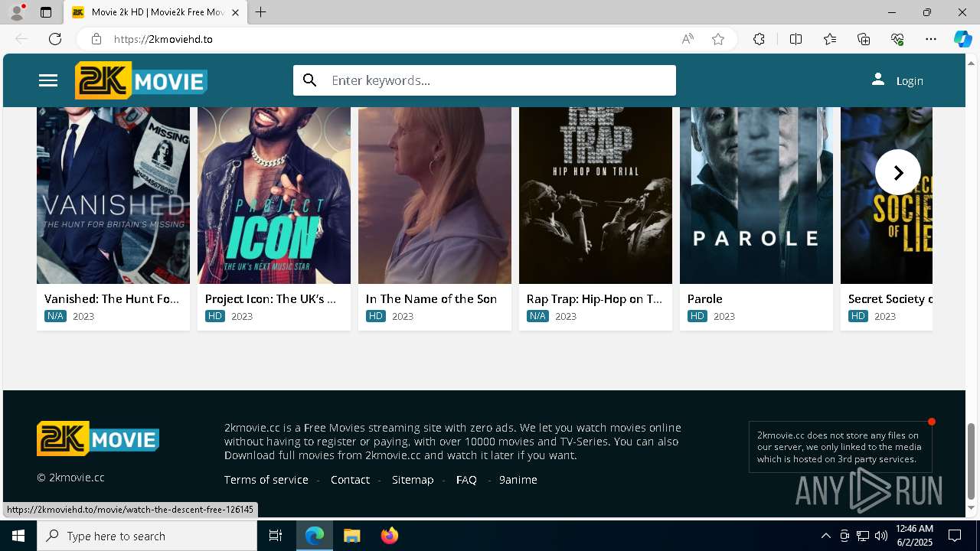Open the Project Icon movie poster
The height and width of the screenshot is (551, 980).
point(274,195)
